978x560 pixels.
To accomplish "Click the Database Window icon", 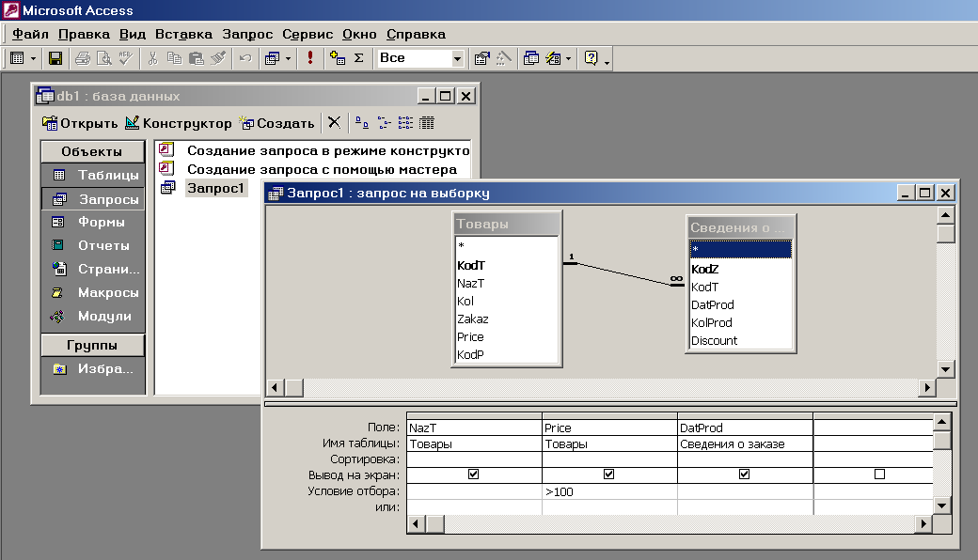I will pyautogui.click(x=530, y=58).
